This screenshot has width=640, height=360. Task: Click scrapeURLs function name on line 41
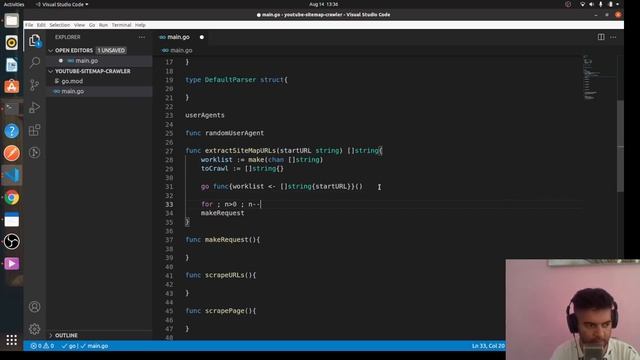tap(224, 275)
